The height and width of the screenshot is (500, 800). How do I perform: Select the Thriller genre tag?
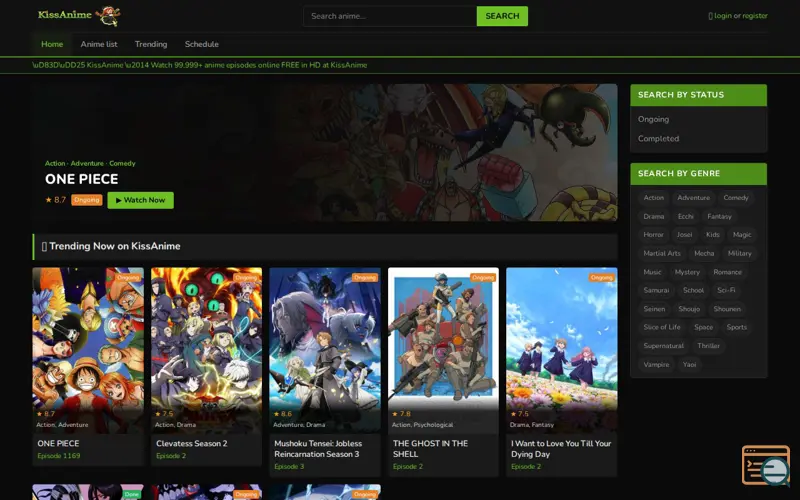(x=708, y=345)
